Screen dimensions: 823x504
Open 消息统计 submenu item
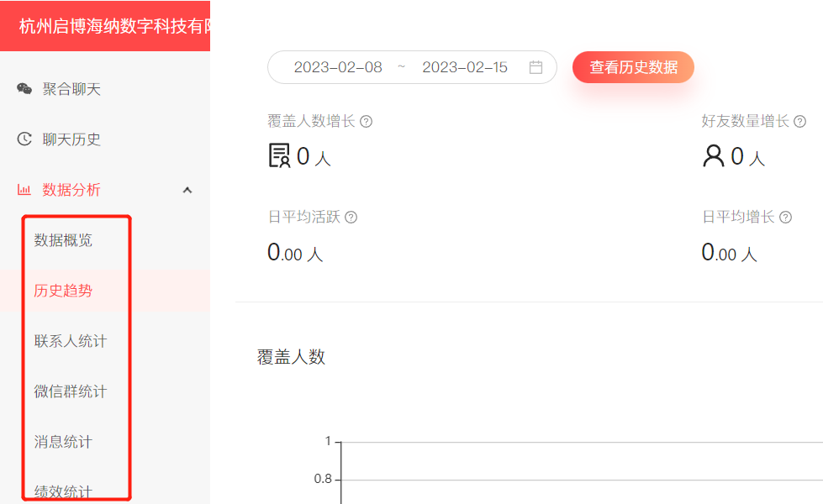tap(63, 442)
